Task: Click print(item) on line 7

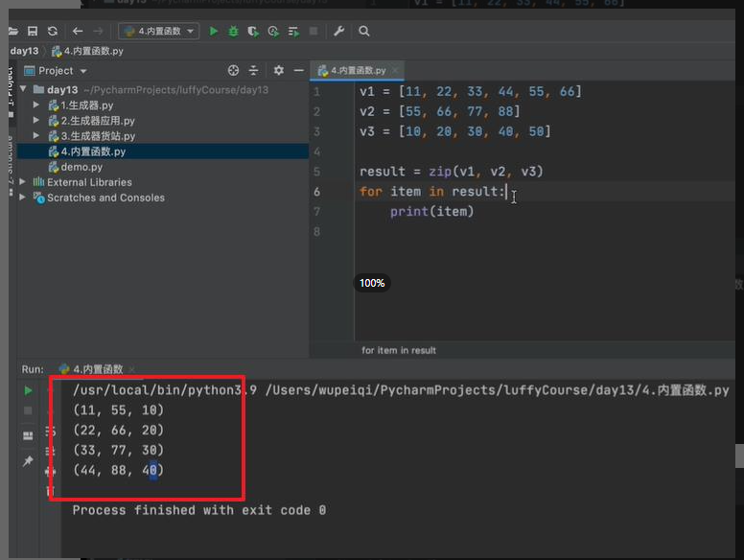Action: (x=431, y=212)
